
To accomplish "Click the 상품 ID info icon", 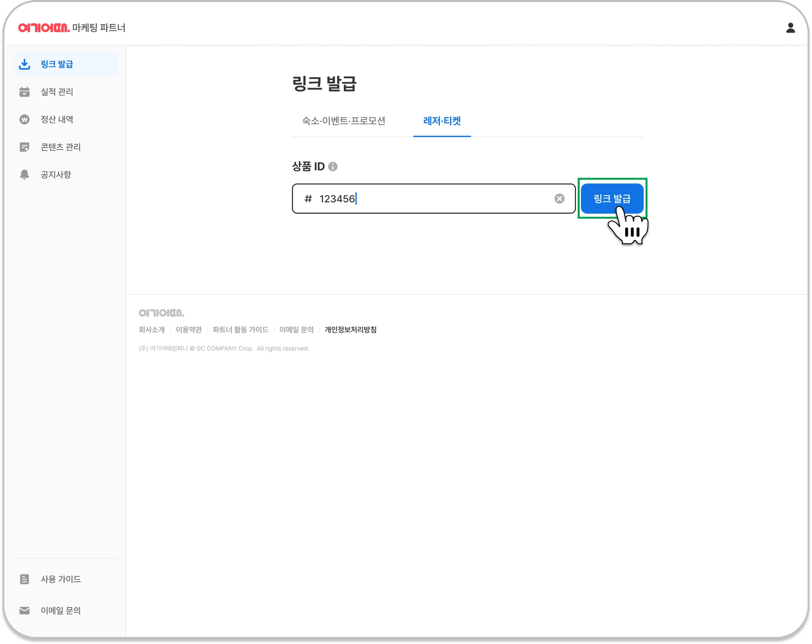I will (333, 167).
